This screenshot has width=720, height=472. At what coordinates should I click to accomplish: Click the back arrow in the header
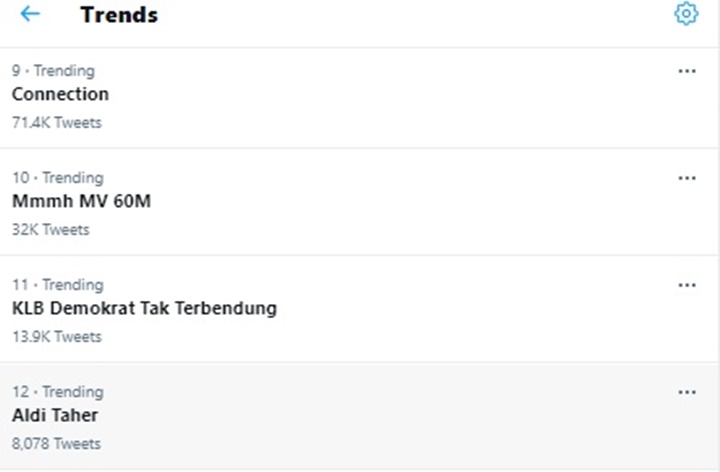[x=30, y=14]
